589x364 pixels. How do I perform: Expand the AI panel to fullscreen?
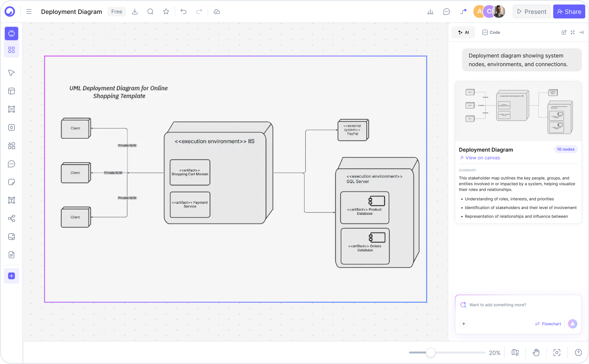(x=573, y=32)
